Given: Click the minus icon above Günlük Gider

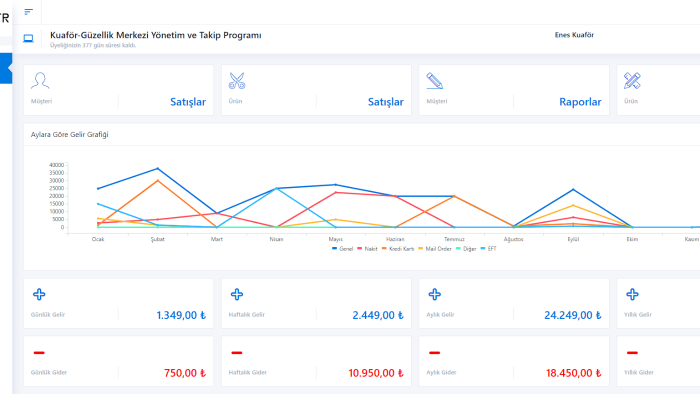Looking at the screenshot, I should point(39,353).
